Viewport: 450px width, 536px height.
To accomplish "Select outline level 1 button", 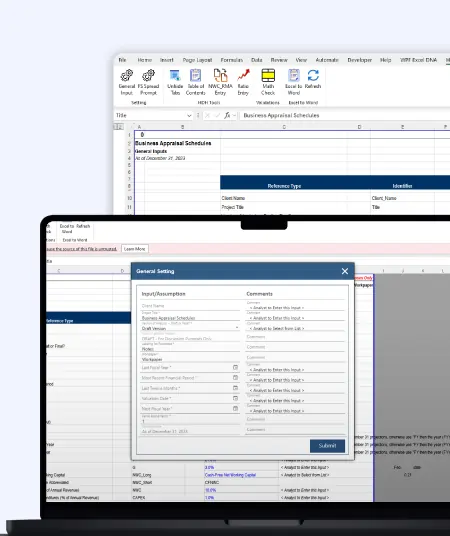I will tap(116, 127).
